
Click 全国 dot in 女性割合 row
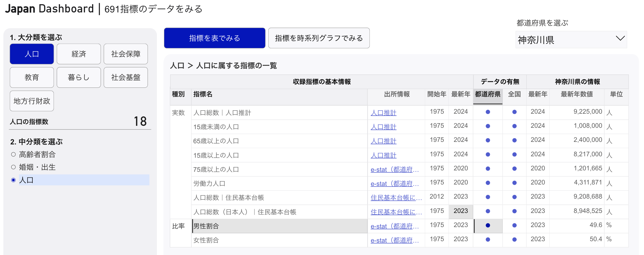(x=514, y=239)
